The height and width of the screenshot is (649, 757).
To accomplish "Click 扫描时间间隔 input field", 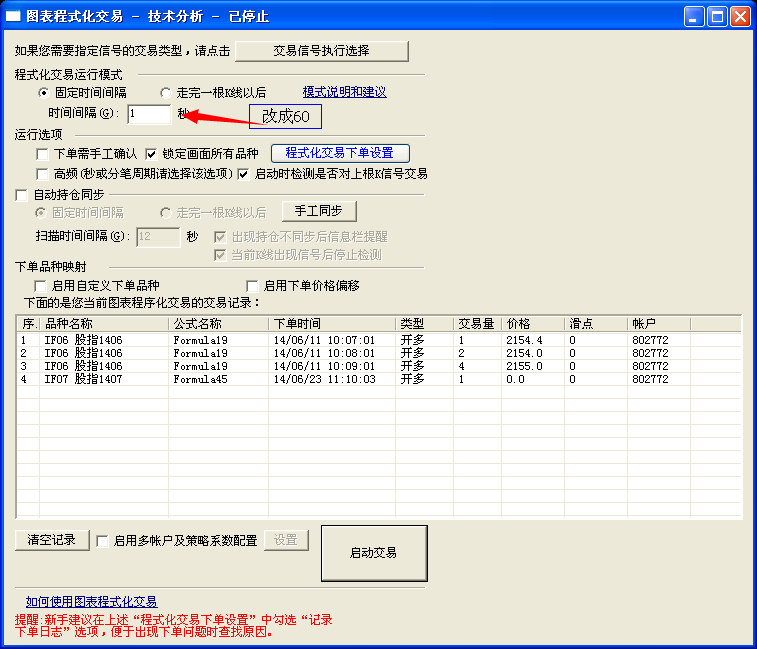I will (x=158, y=237).
